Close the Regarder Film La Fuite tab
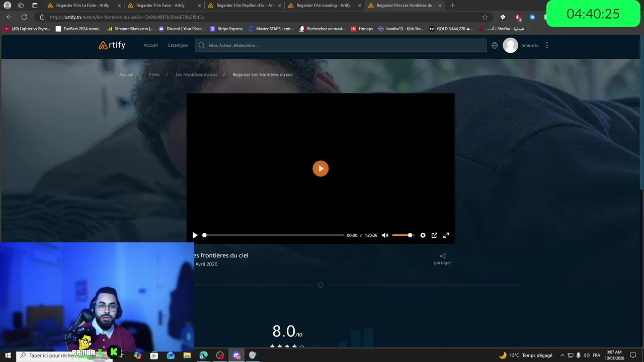Viewport: 644px width, 362px height. click(119, 6)
